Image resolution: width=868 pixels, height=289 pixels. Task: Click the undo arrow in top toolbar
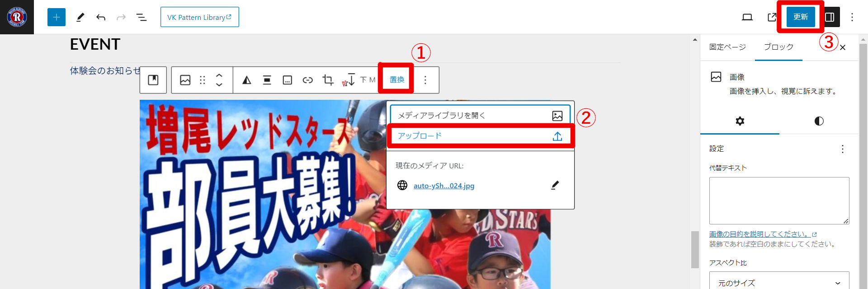[x=101, y=17]
